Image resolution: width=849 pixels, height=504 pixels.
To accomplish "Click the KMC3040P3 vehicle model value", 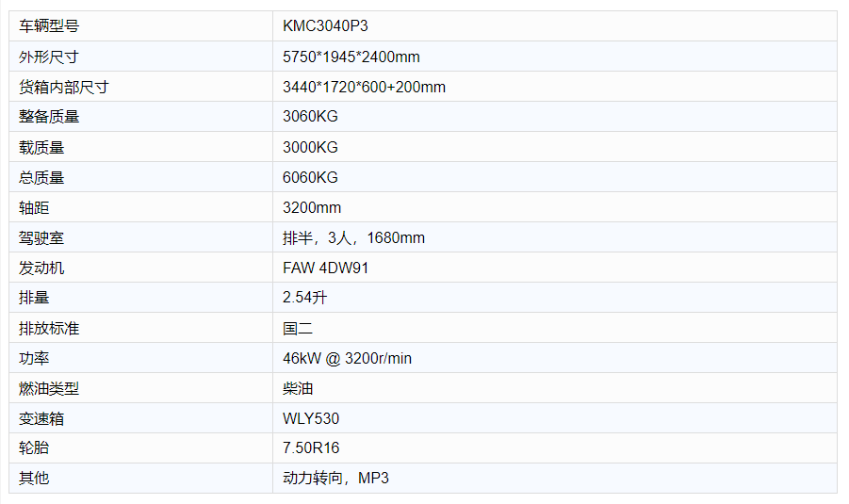I will point(325,26).
